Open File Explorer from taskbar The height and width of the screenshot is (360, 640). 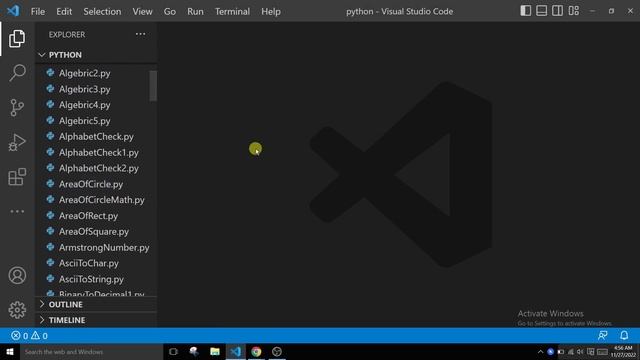click(215, 352)
